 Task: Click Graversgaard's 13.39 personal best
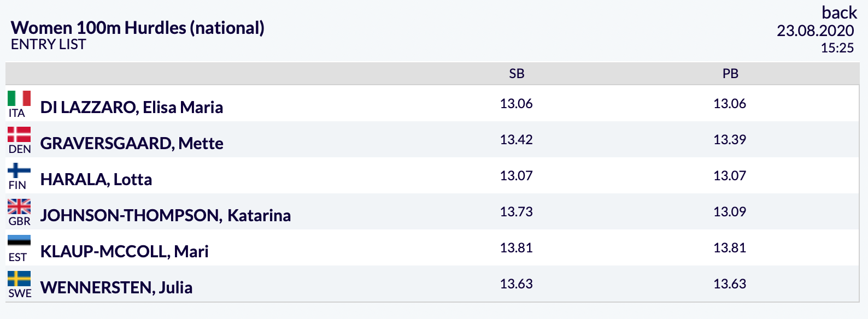[x=730, y=139]
